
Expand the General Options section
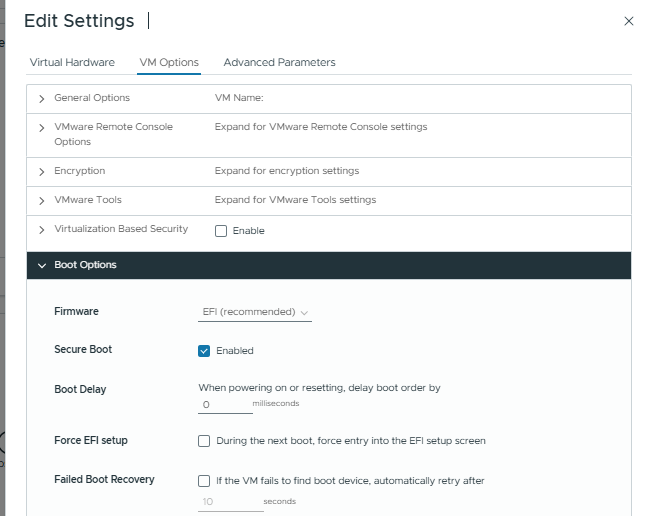point(42,99)
